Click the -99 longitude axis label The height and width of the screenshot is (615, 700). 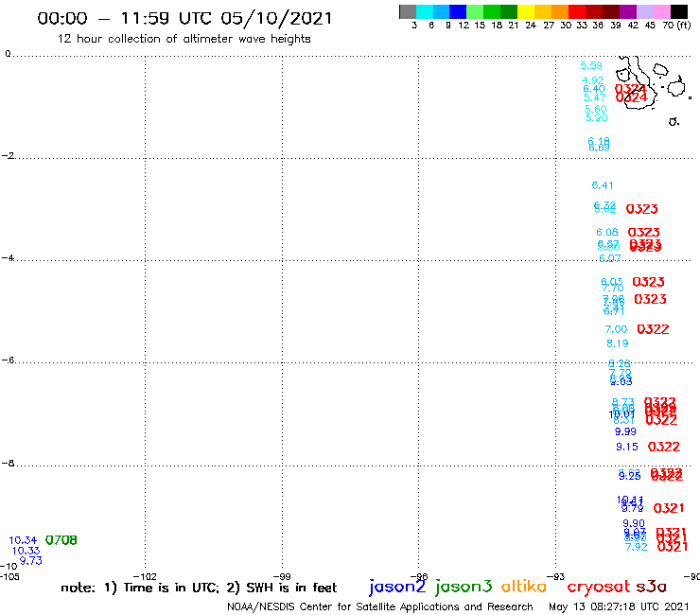click(282, 576)
